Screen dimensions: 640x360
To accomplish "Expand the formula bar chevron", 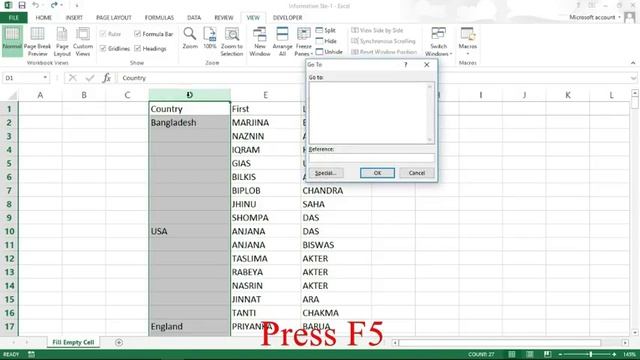I will pos(633,78).
